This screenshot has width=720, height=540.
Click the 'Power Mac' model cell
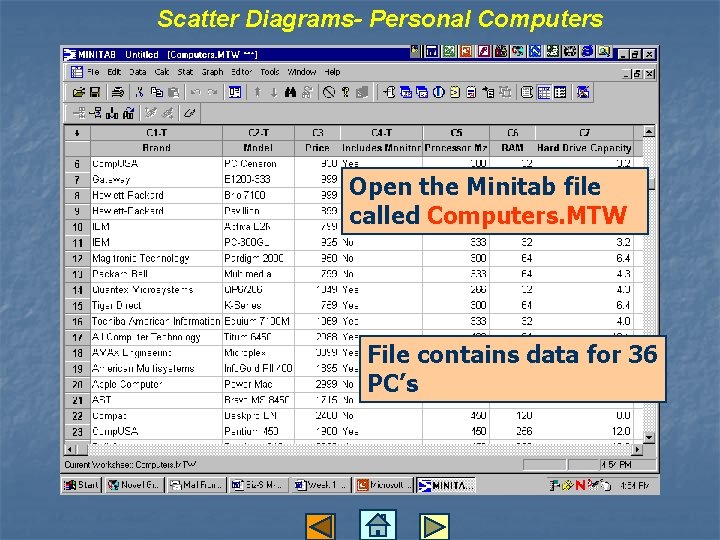point(259,384)
